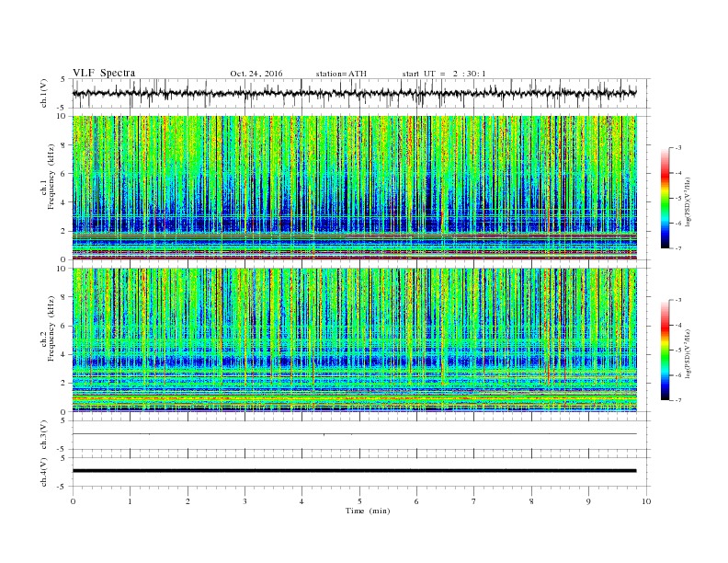This screenshot has height=563, width=728.
Task: Click the "5" top tick of ch.1(V) axis
Action: [x=64, y=79]
